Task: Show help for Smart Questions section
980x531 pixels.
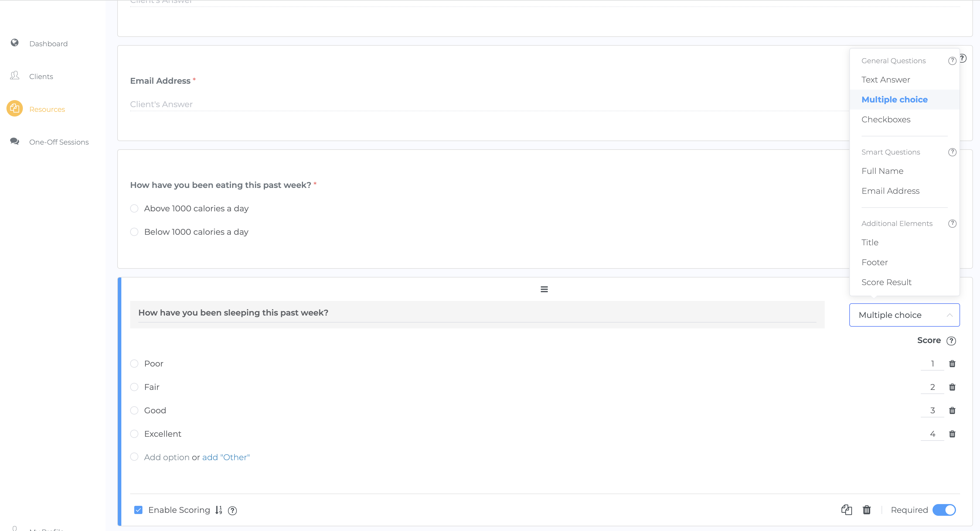Action: tap(952, 152)
